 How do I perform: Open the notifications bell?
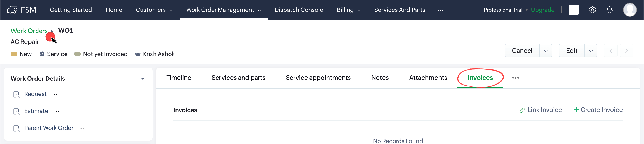click(609, 10)
